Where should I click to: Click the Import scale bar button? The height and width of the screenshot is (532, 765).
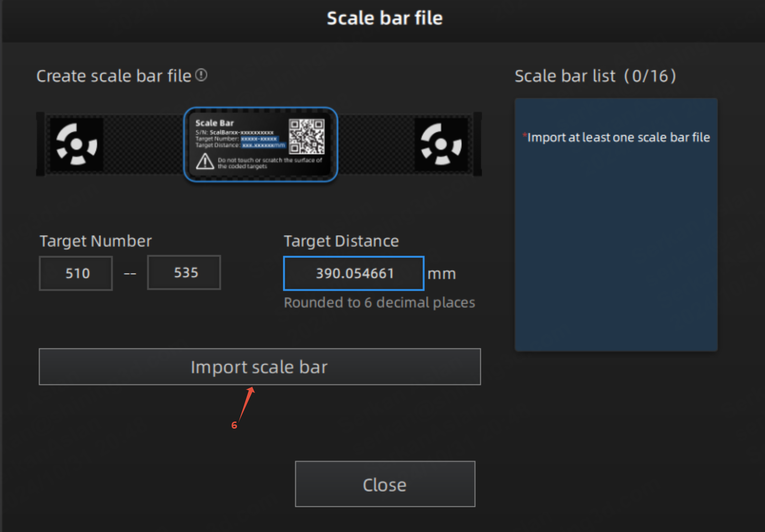pos(260,367)
